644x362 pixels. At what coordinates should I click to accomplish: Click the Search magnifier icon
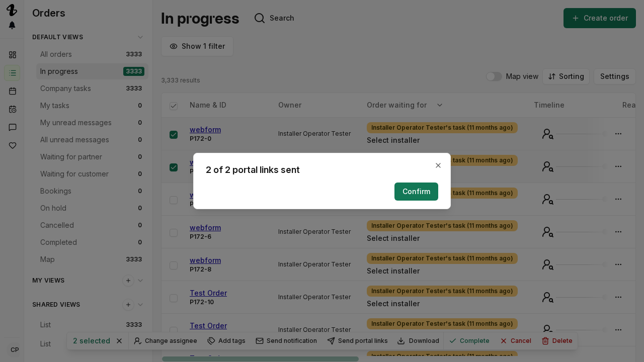click(x=260, y=18)
